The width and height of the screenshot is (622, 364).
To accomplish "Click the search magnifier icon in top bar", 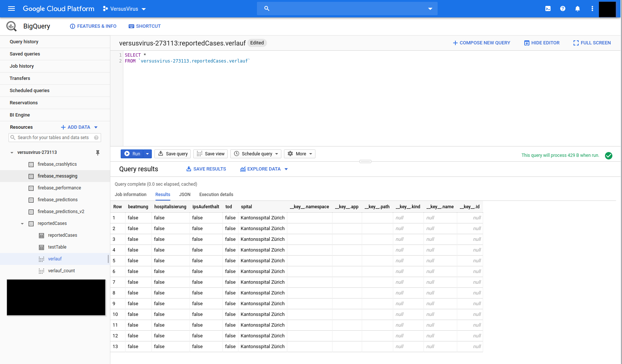I will pyautogui.click(x=267, y=9).
